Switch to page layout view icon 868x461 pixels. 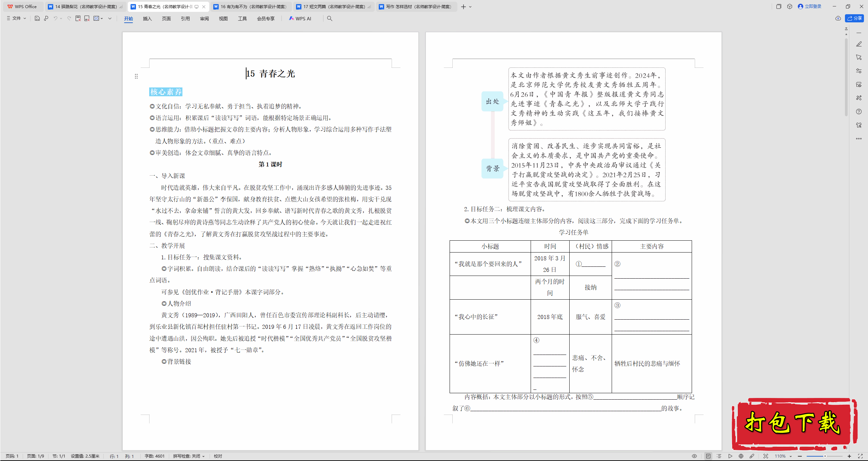(x=708, y=456)
